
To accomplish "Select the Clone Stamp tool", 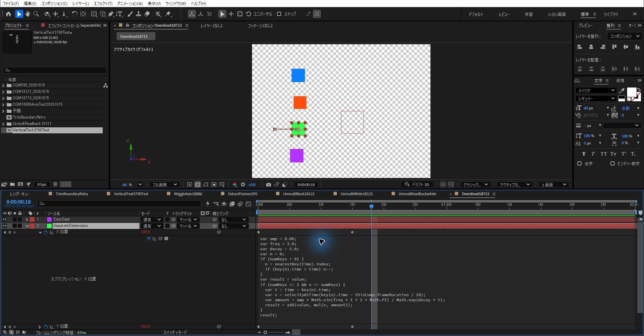I will click(x=139, y=14).
